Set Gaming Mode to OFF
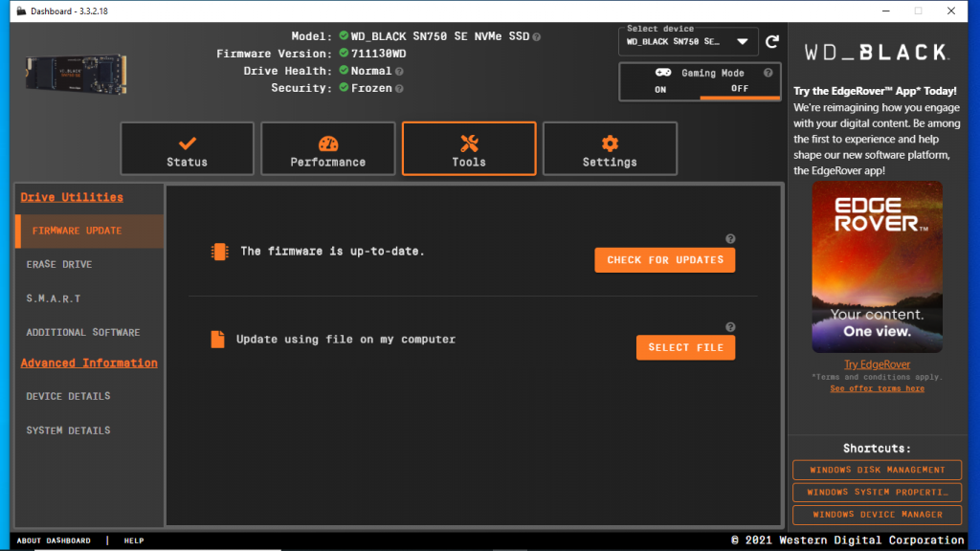 coord(740,89)
